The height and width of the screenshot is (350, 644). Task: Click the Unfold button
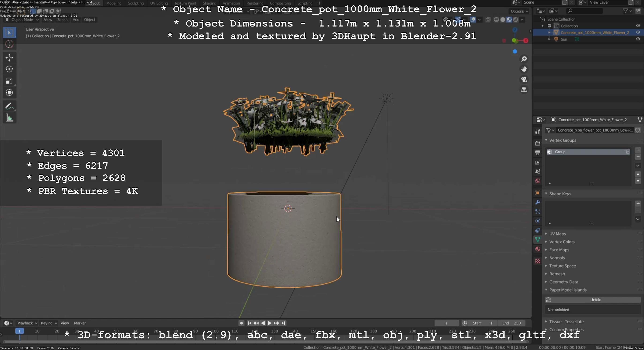click(593, 300)
